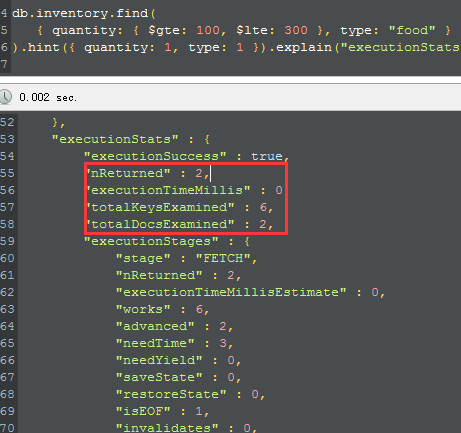Click the type: "food" filter text
This screenshot has width=461, height=433.
click(x=388, y=30)
